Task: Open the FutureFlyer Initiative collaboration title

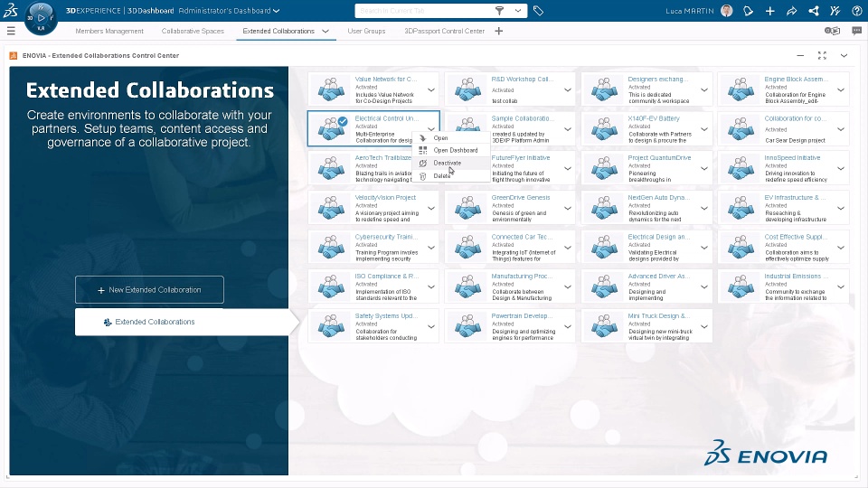Action: [521, 157]
